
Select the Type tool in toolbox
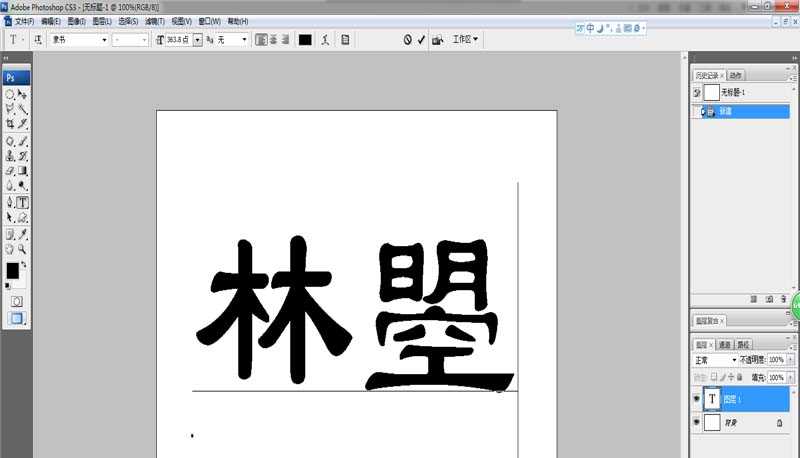coord(22,202)
